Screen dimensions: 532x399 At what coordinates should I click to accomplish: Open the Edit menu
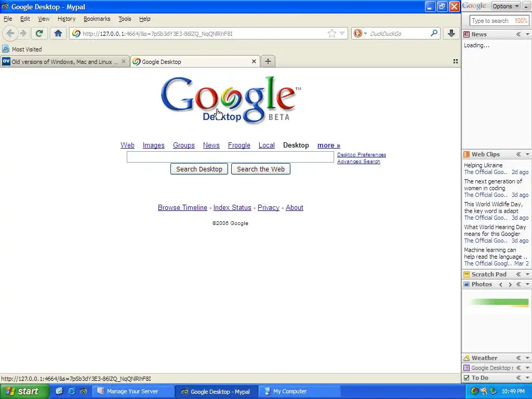pos(25,19)
